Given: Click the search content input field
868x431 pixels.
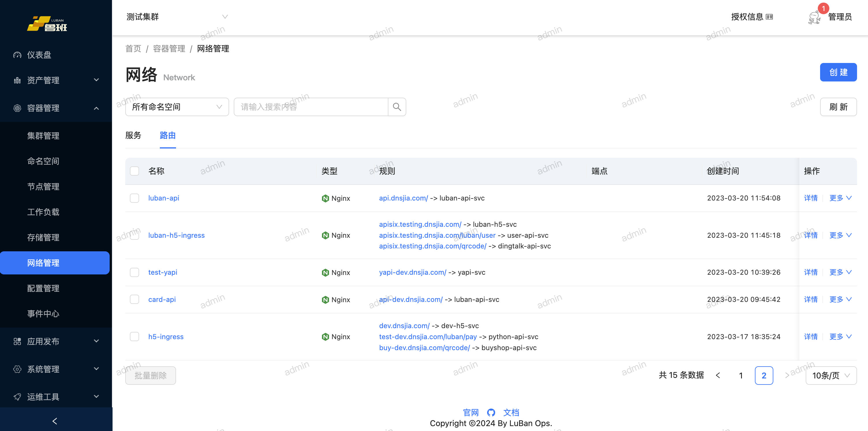Looking at the screenshot, I should [x=311, y=107].
